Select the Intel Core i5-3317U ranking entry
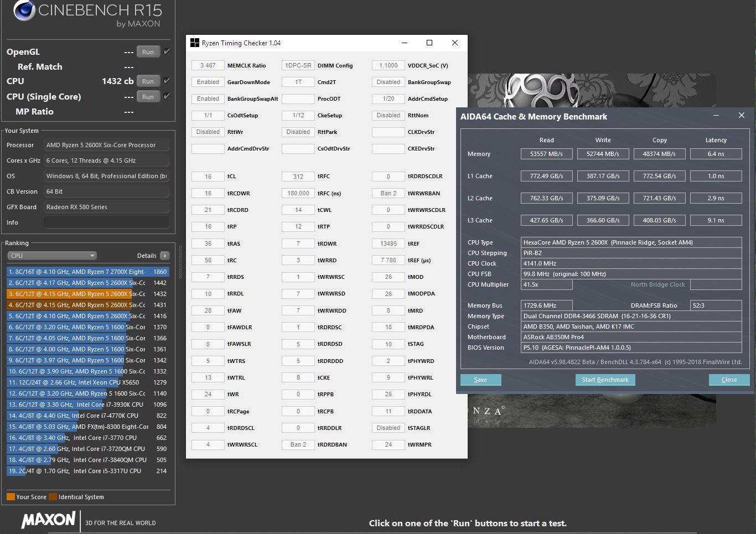This screenshot has height=534, width=756. 88,471
